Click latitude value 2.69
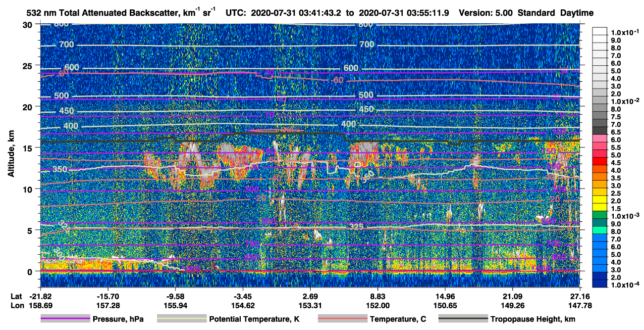The image size is (644, 330). [x=310, y=296]
